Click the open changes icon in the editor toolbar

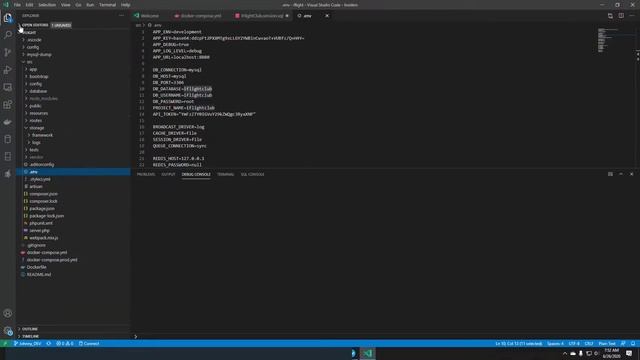coord(610,16)
